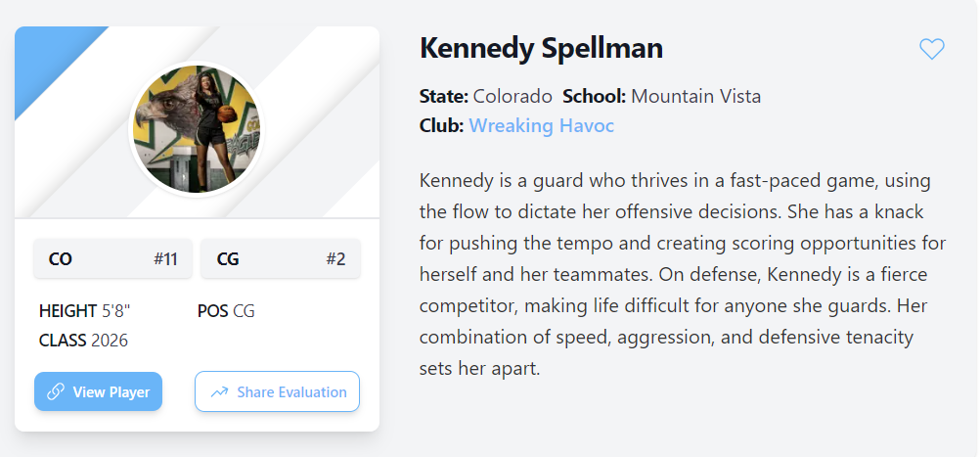980x457 pixels.
Task: Click the Club: label text
Action: click(x=442, y=125)
